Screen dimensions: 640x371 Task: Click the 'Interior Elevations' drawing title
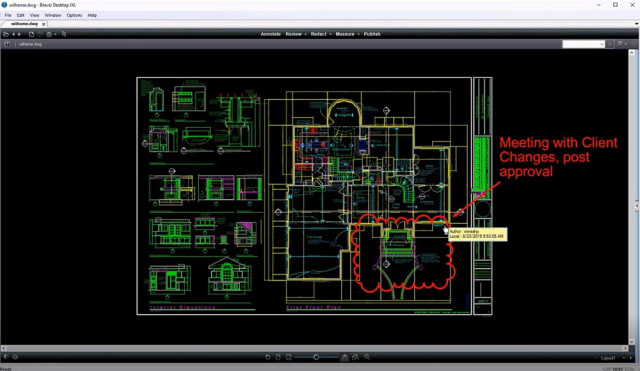(x=182, y=307)
